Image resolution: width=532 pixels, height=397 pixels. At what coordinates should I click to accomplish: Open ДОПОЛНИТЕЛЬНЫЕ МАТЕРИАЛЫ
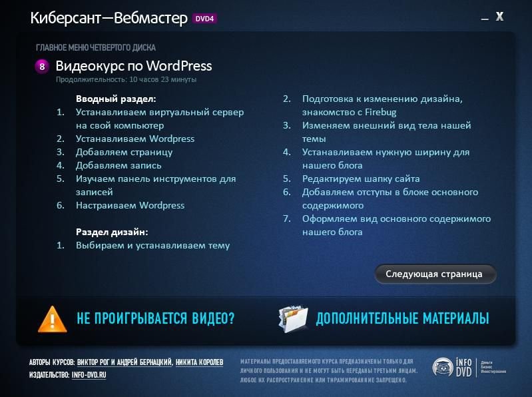pos(402,318)
